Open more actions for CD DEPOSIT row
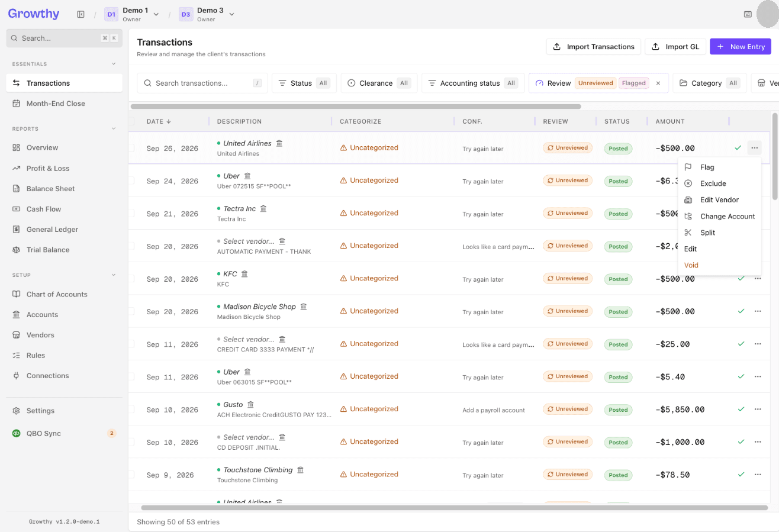The image size is (779, 532). [x=758, y=441]
